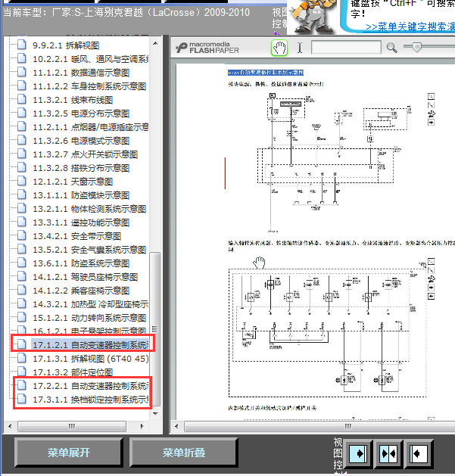Open 13.4.2.1 安全带示意图
The width and height of the screenshot is (455, 476).
(x=77, y=236)
